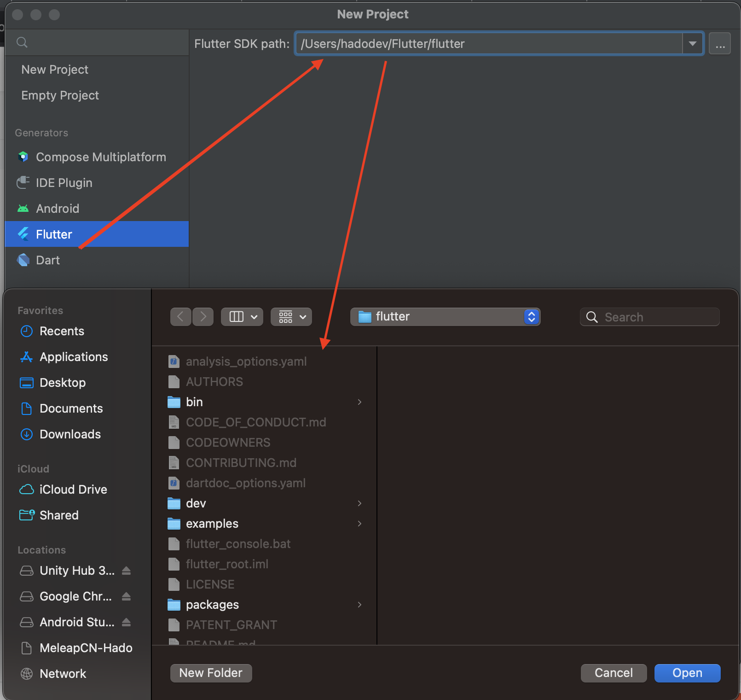The image size is (741, 700).
Task: Select the Compose Multiplatform generator icon
Action: point(23,157)
